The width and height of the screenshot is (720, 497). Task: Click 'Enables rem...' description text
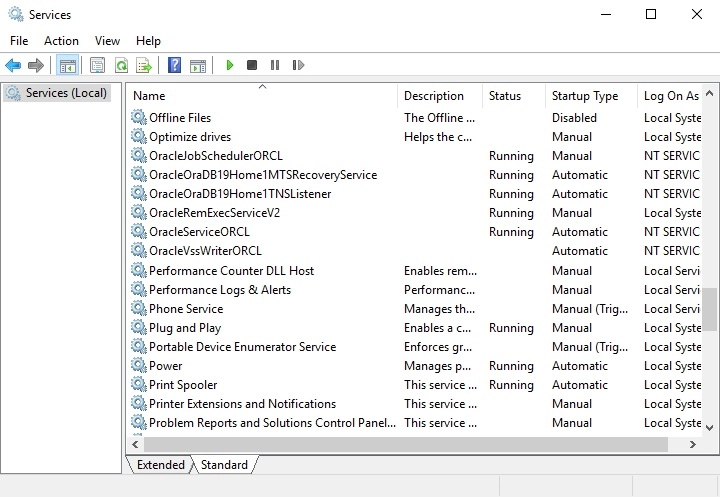[440, 271]
